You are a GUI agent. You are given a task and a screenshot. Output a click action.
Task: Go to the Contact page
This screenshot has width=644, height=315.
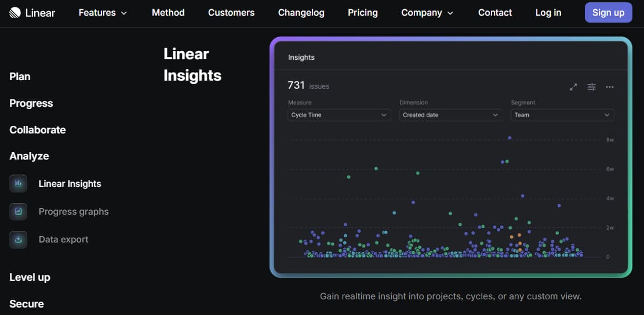click(x=495, y=13)
